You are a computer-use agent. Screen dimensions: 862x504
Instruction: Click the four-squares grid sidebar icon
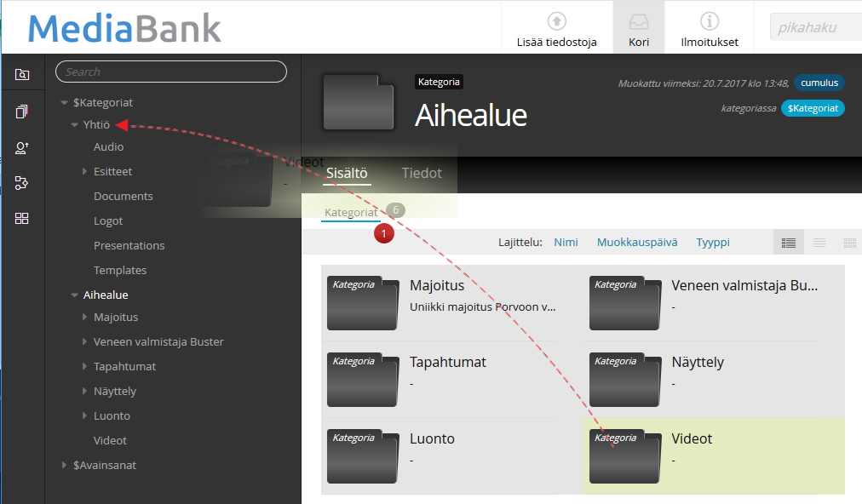[x=22, y=219]
